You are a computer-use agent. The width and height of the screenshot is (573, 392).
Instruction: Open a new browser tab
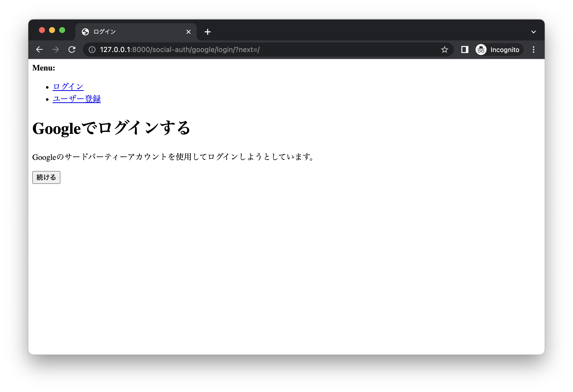208,32
